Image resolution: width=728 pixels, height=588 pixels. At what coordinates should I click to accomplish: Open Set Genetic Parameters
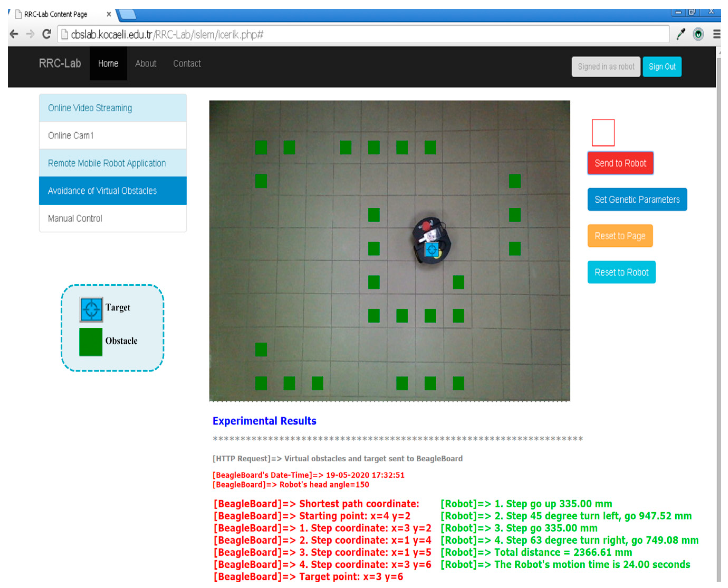tap(637, 199)
